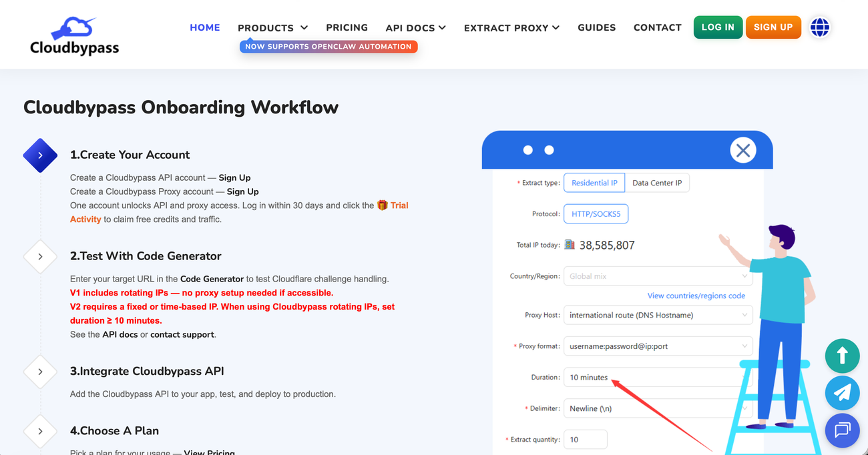Open the Delimiter Newline dropdown
Viewport: 868px width, 455px height.
[658, 408]
